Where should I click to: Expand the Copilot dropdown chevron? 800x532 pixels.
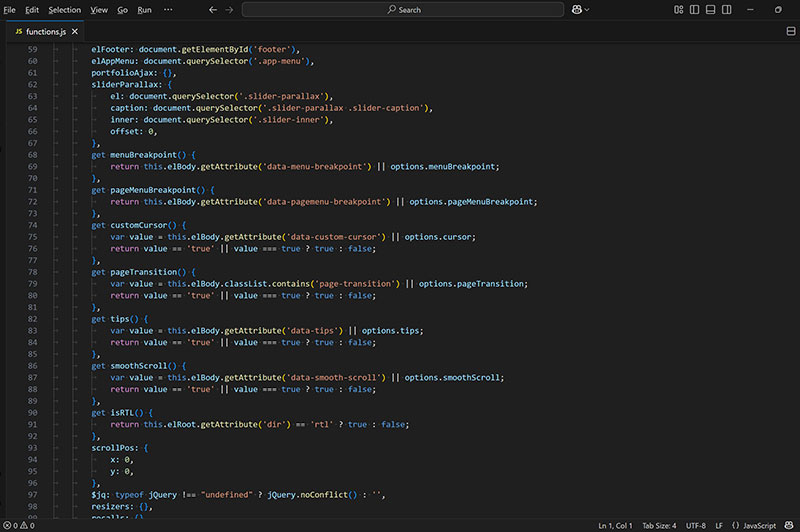click(587, 9)
